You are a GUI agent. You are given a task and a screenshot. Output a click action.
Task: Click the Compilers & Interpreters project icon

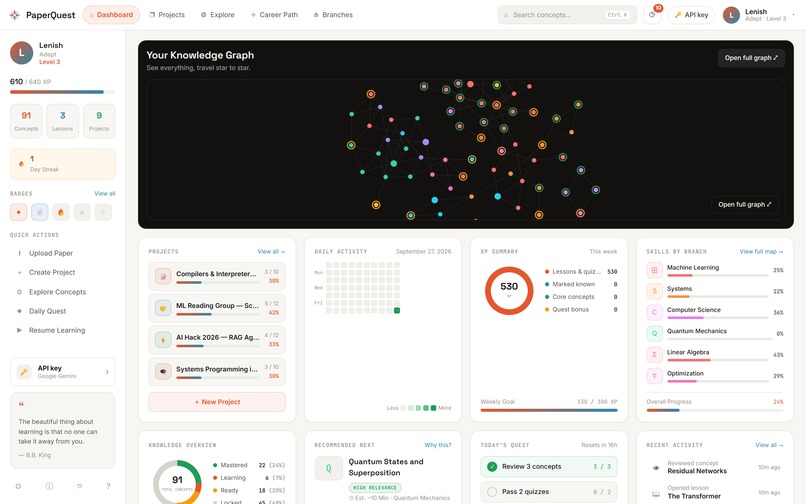tap(163, 276)
